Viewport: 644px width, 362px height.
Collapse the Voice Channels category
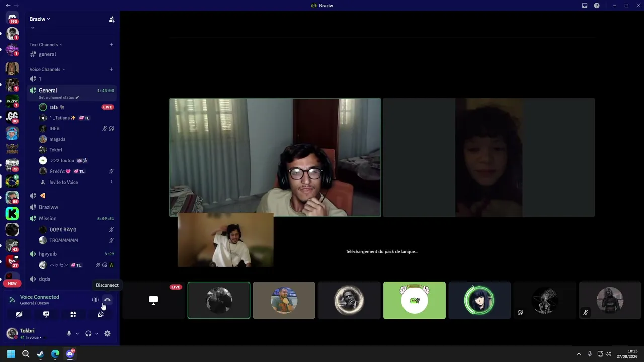click(x=47, y=69)
